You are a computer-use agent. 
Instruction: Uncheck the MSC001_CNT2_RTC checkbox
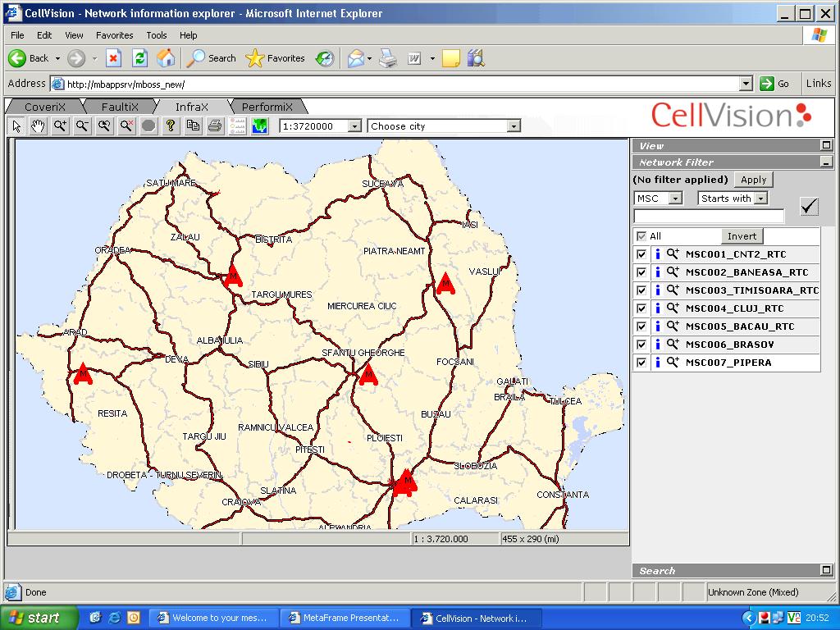click(x=641, y=254)
